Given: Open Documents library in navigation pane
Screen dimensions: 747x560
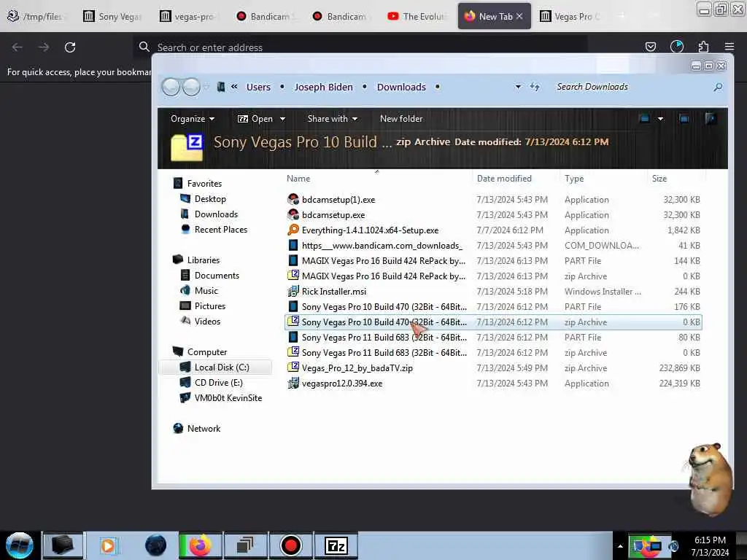Looking at the screenshot, I should click(209, 275).
